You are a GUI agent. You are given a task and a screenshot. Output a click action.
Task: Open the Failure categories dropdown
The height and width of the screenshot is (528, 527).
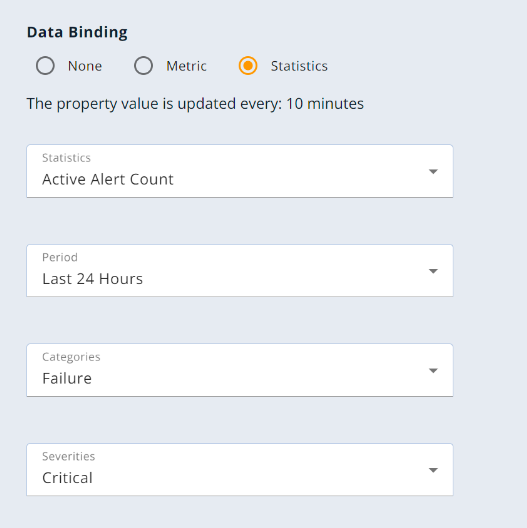[240, 370]
